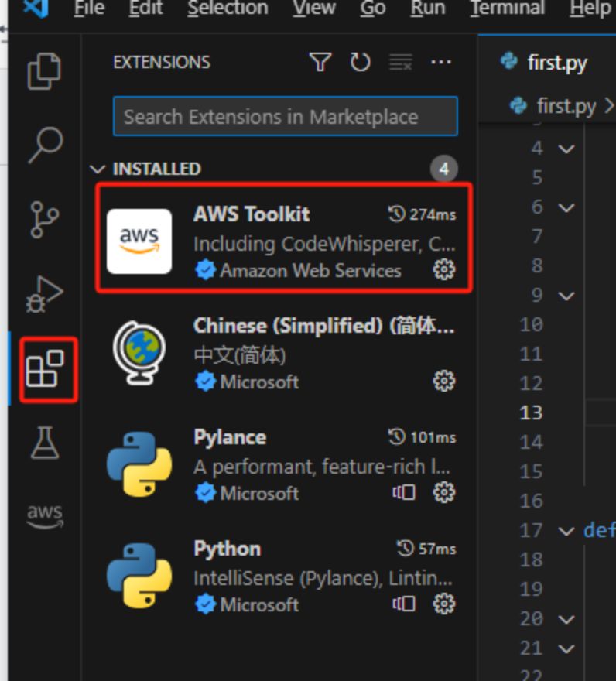Open Views and More Actions ellipsis
Image resolution: width=616 pixels, height=681 pixels.
point(441,62)
